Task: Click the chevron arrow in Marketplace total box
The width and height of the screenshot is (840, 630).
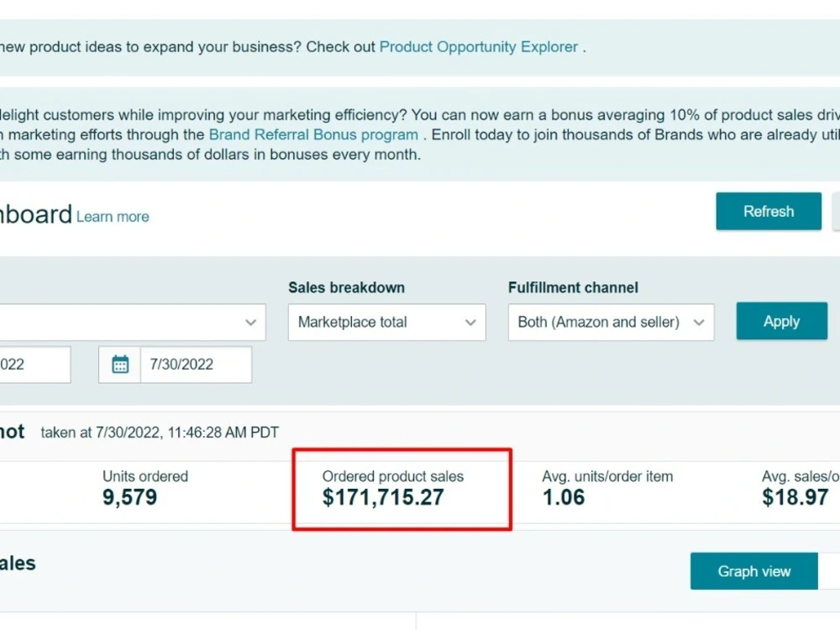Action: click(x=470, y=323)
